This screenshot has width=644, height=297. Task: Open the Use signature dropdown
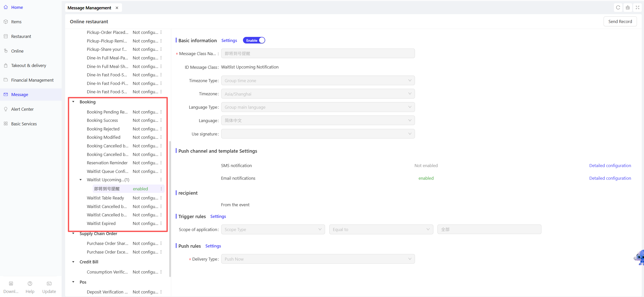click(318, 134)
